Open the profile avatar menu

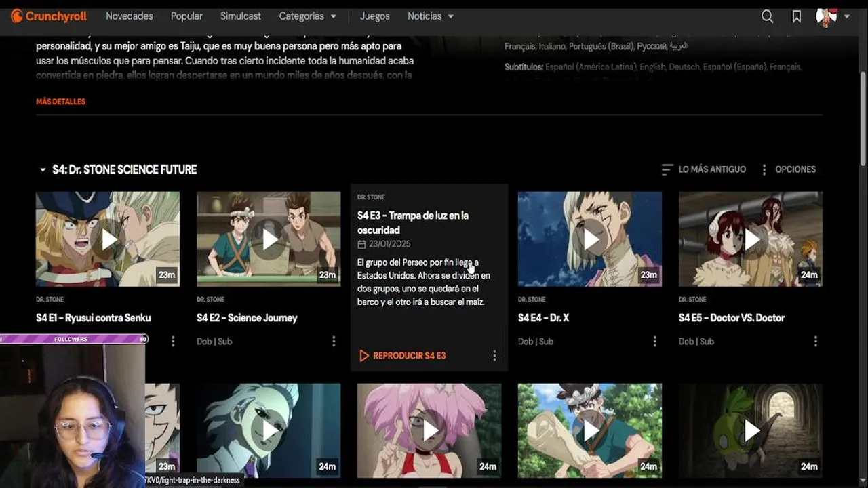(833, 16)
